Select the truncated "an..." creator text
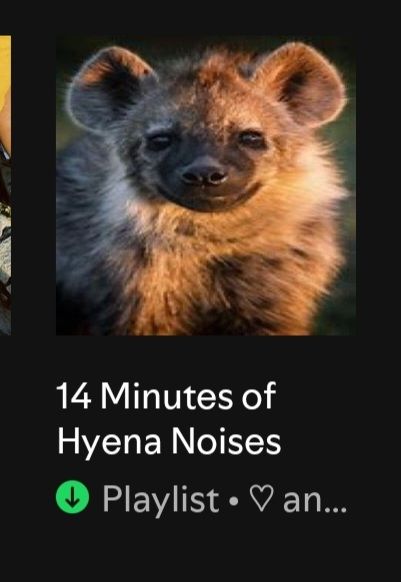401x582 pixels. (x=315, y=501)
